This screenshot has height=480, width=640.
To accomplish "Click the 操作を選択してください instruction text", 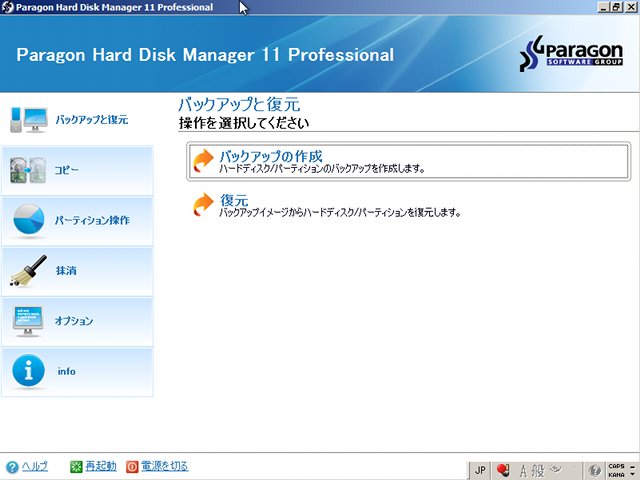I will (244, 123).
